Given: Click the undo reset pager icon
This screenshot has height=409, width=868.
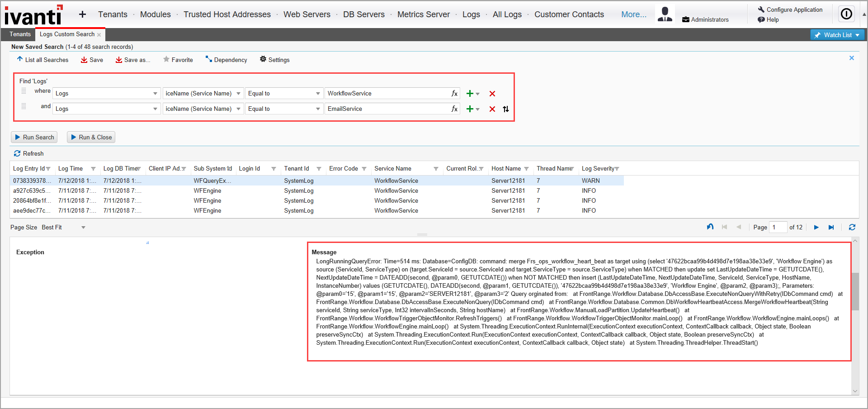Looking at the screenshot, I should coord(710,227).
